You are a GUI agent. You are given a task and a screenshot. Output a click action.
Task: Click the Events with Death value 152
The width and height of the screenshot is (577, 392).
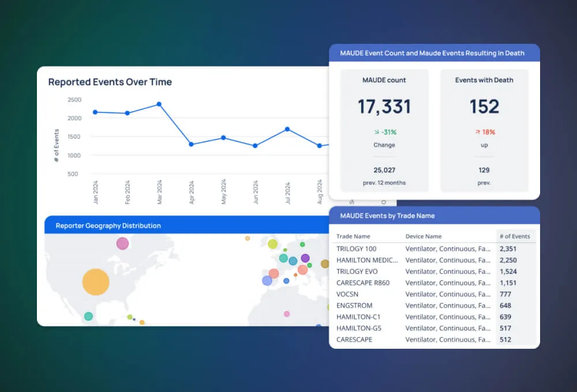484,107
